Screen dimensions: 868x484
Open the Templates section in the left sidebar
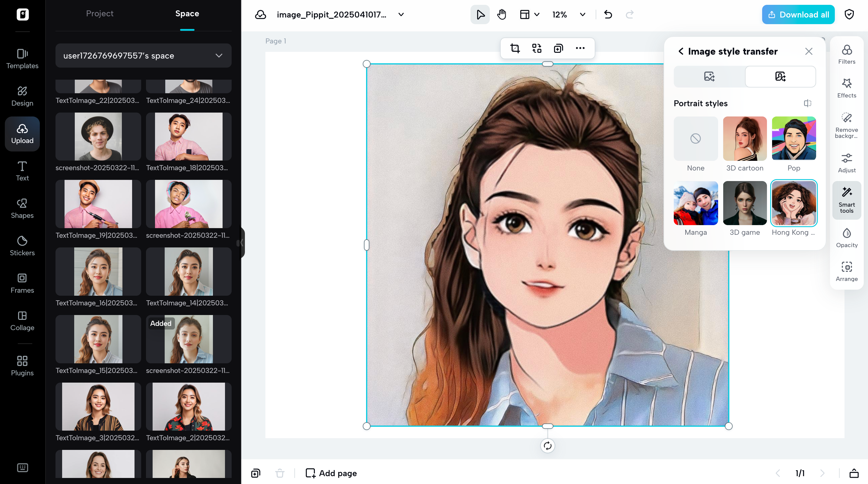22,58
